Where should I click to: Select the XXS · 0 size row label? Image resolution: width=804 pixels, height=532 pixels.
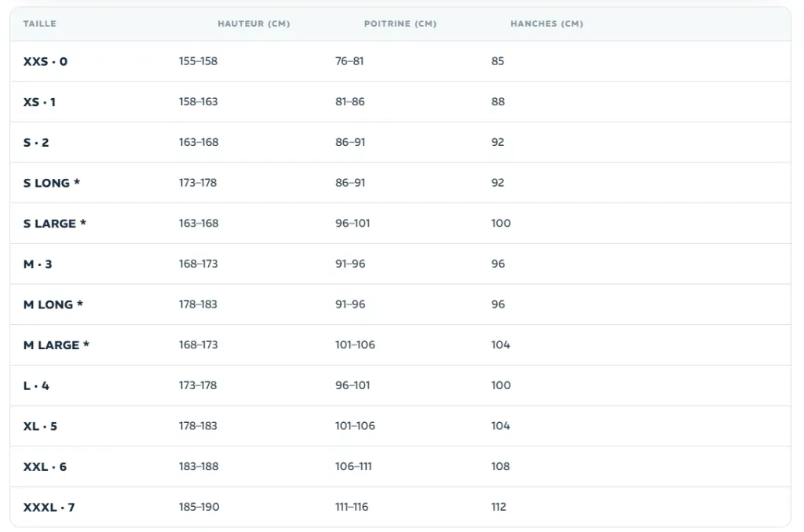[45, 61]
